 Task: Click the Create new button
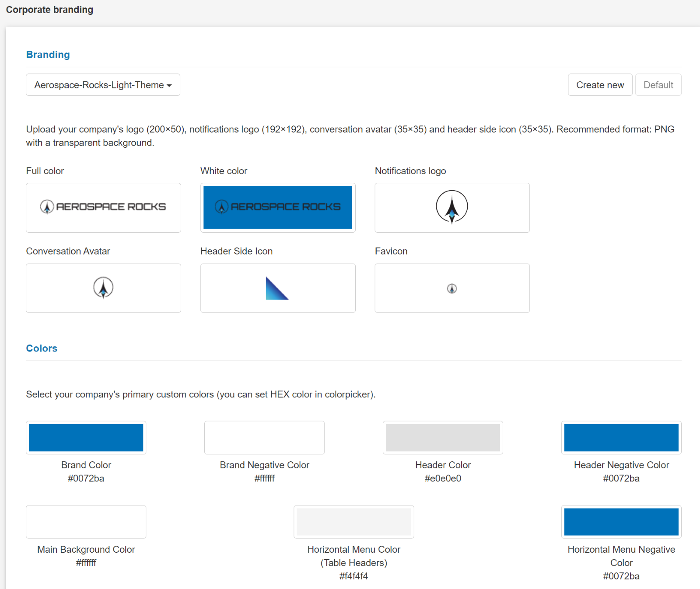point(600,84)
